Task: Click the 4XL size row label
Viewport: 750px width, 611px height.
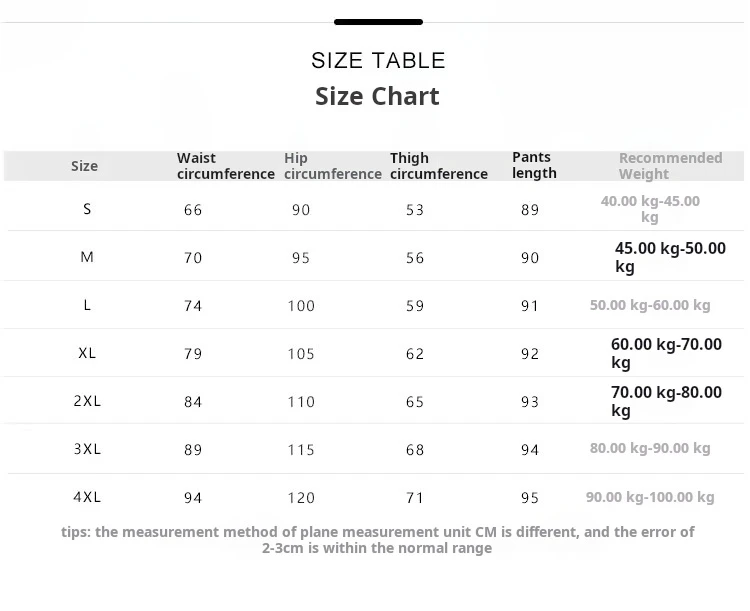Action: [x=87, y=497]
